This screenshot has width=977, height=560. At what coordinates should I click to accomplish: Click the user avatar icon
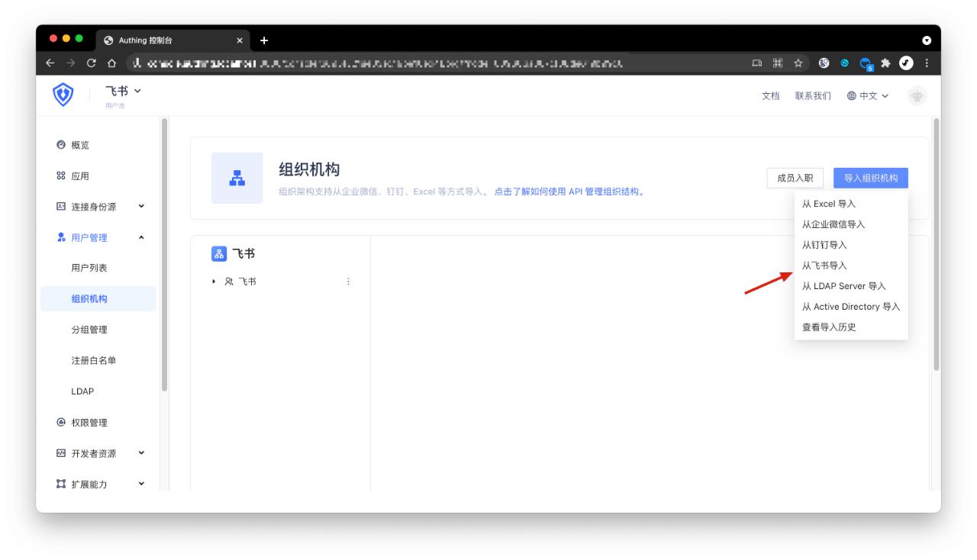pyautogui.click(x=917, y=96)
